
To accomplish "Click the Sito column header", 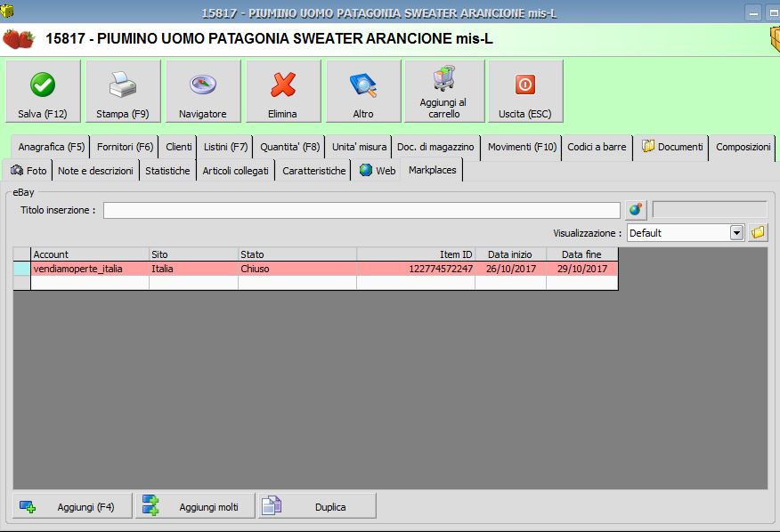I will pos(193,254).
